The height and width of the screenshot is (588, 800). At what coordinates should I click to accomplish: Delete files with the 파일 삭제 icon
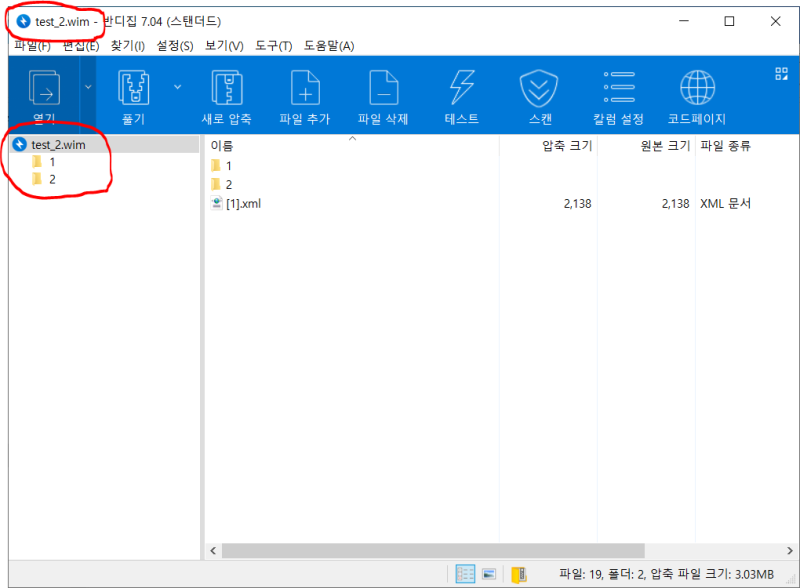click(x=384, y=90)
